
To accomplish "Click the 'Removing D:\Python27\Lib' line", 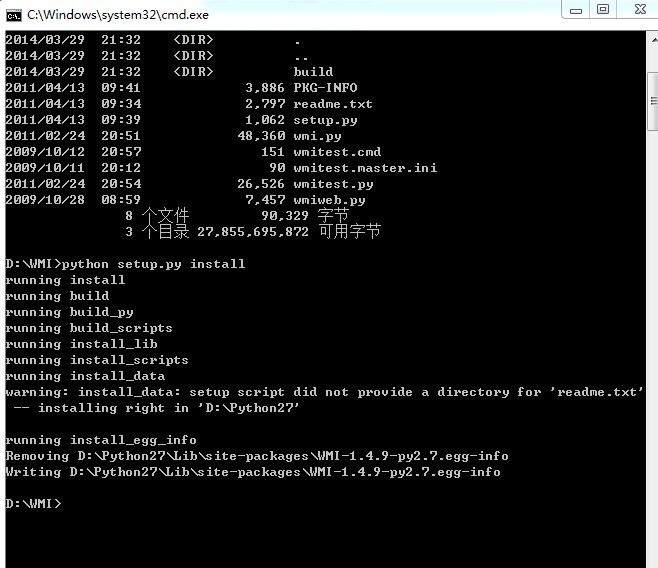I will [257, 456].
